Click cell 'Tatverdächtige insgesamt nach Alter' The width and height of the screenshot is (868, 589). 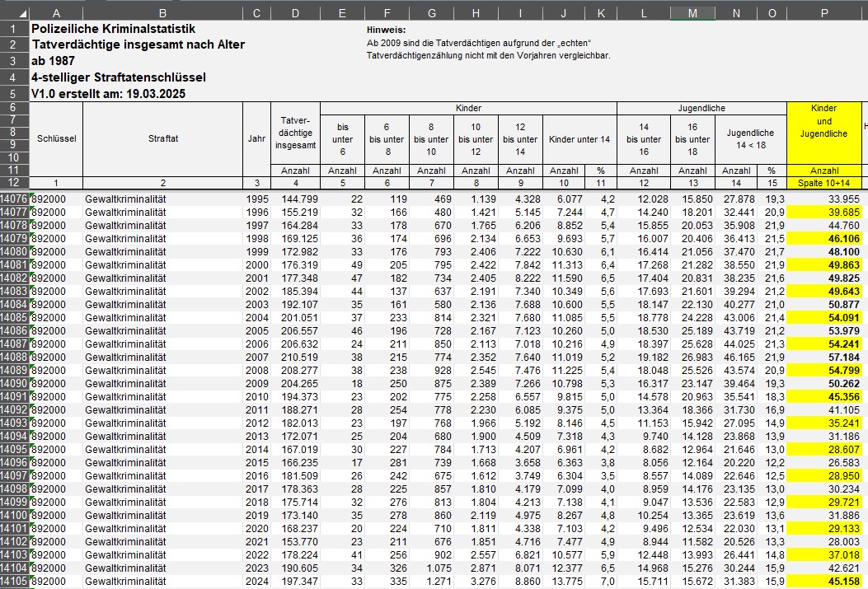[x=138, y=44]
